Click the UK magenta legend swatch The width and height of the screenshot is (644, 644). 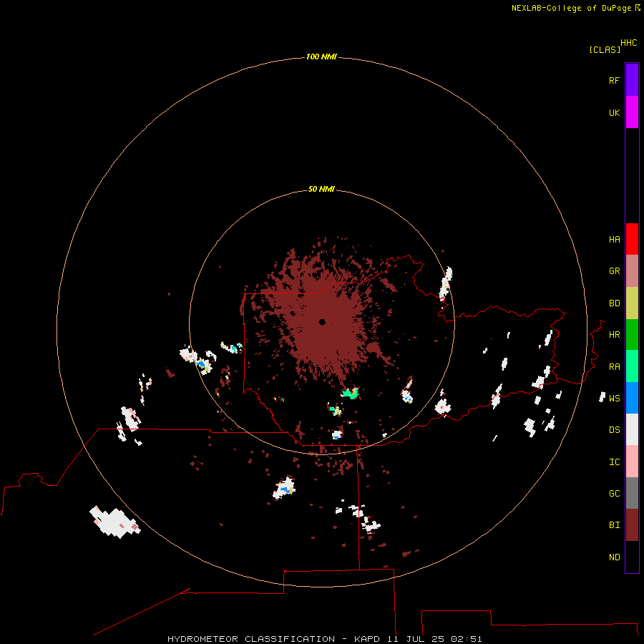pos(632,112)
